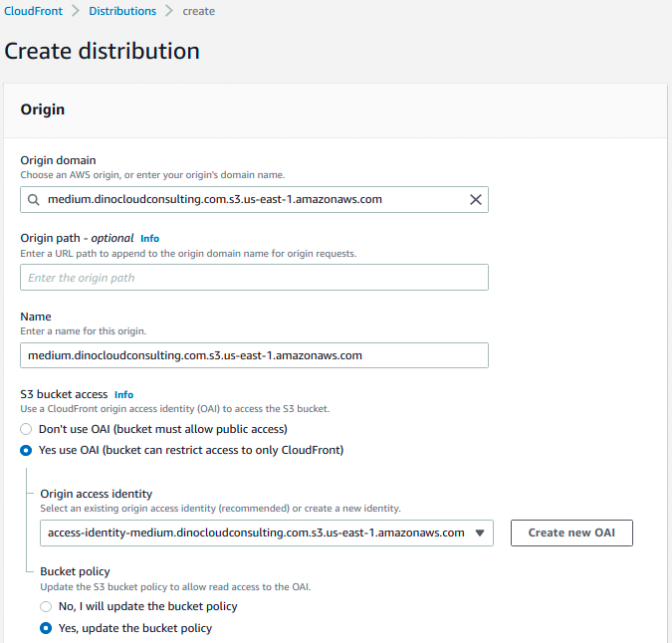Click the Create distribution page title
The width and height of the screenshot is (672, 643).
coord(103,51)
